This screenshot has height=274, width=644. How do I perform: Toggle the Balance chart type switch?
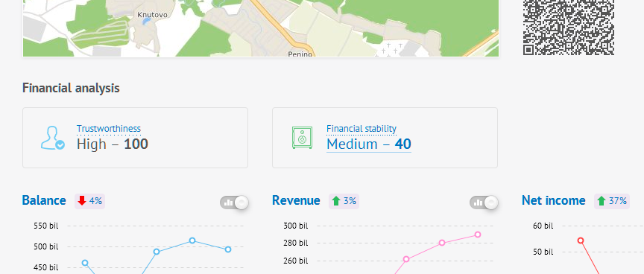235,203
